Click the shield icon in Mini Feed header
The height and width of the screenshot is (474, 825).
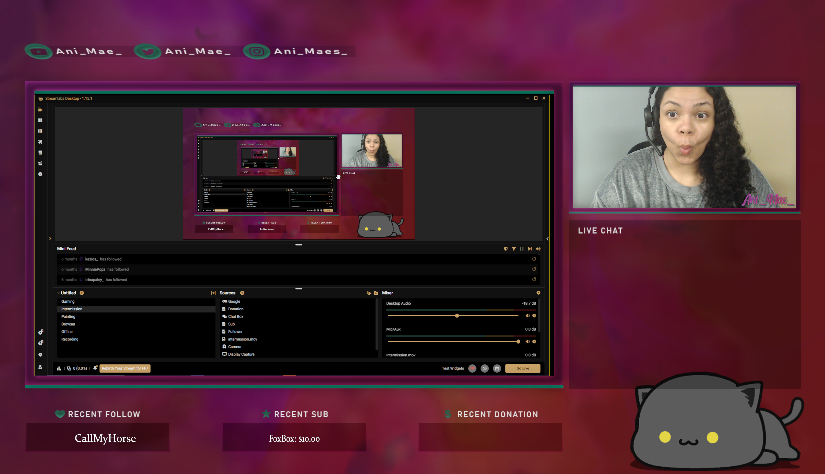506,249
